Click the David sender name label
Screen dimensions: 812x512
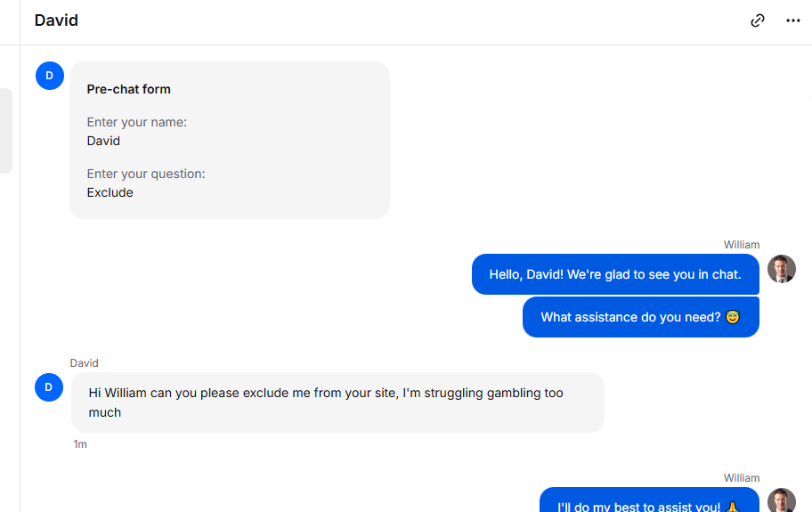tap(84, 363)
